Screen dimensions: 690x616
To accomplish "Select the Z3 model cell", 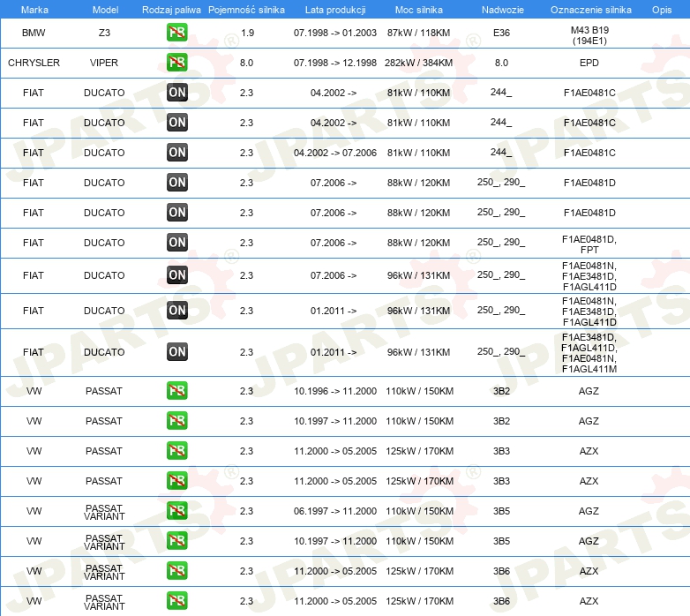I will 104,33.
